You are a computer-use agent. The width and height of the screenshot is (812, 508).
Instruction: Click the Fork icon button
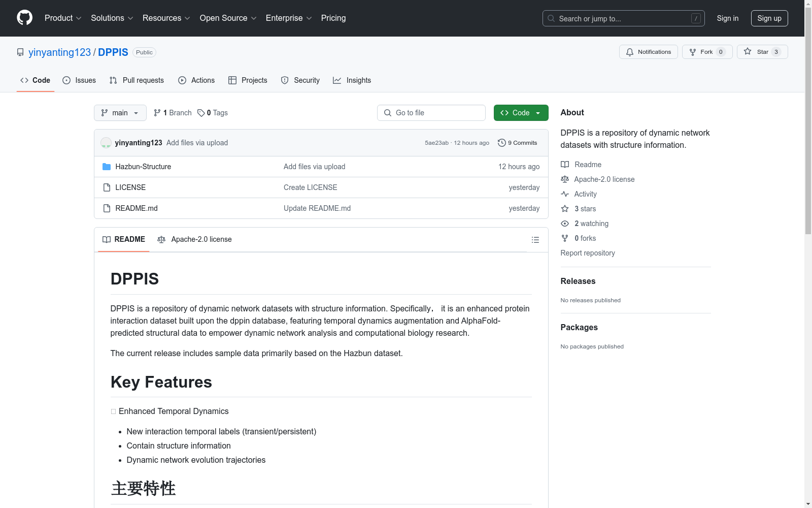point(693,52)
